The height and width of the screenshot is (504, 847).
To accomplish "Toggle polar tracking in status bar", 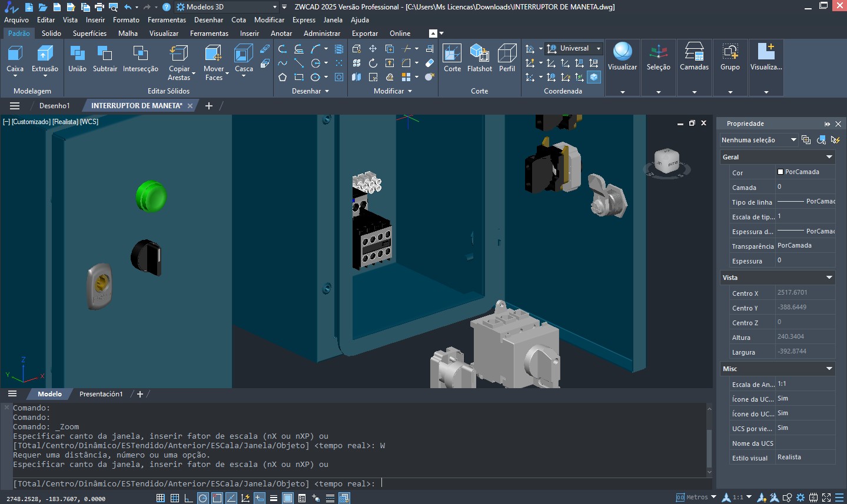I will click(x=203, y=498).
